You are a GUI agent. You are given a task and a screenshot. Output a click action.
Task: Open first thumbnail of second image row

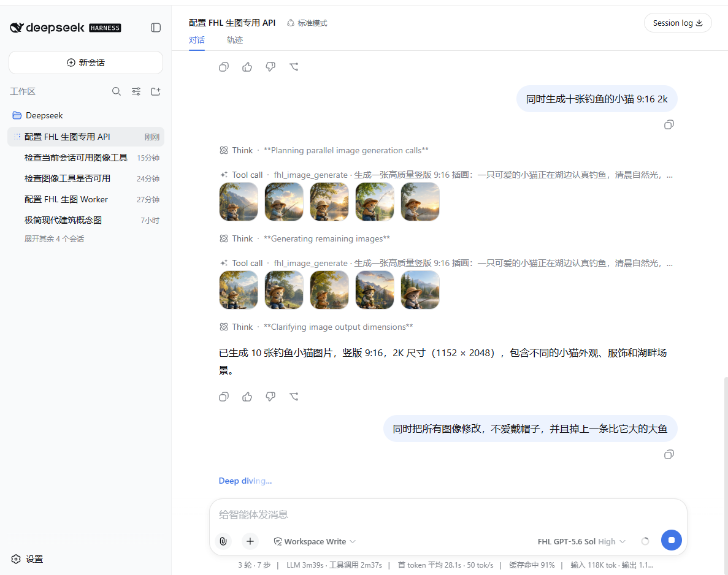pos(239,290)
